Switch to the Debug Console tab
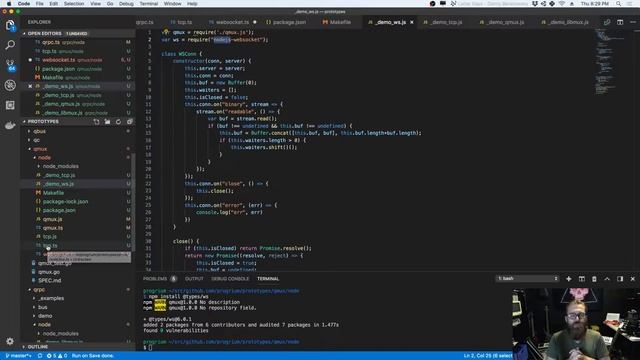This screenshot has height=360, width=640. point(230,279)
